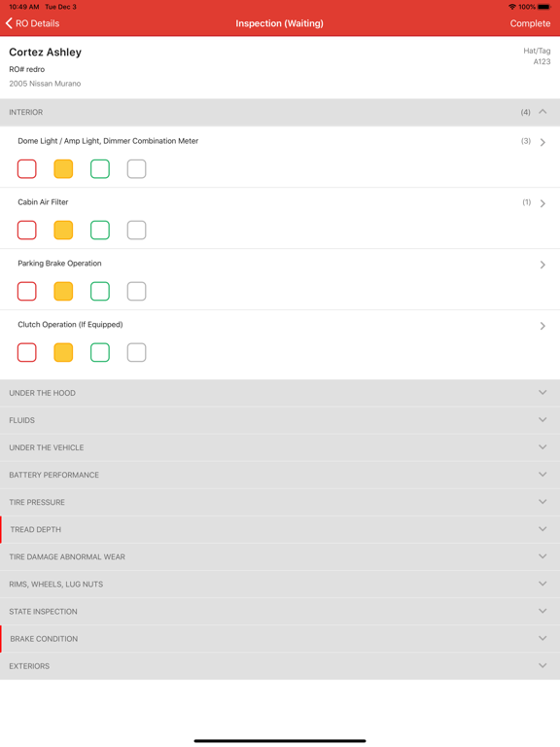
Task: Expand TIRE PRESSURE section
Action: pos(280,502)
